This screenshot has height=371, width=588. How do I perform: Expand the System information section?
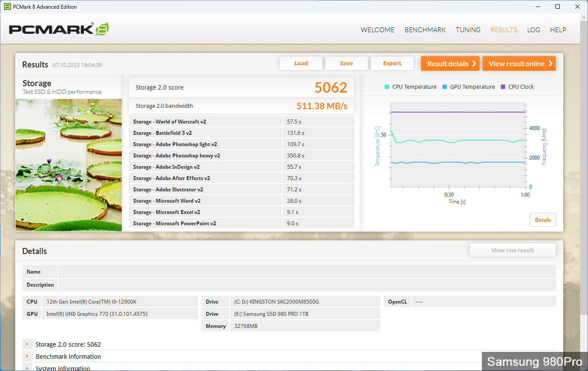(27, 368)
